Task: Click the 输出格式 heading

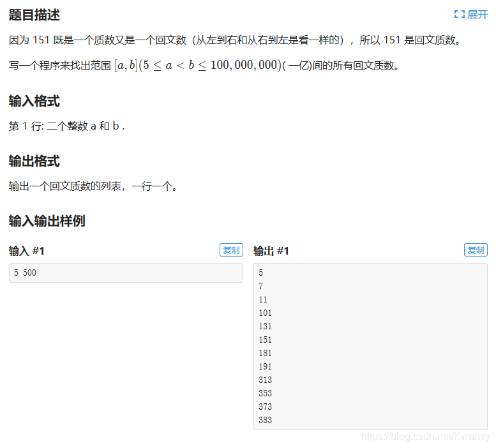Action: [34, 161]
